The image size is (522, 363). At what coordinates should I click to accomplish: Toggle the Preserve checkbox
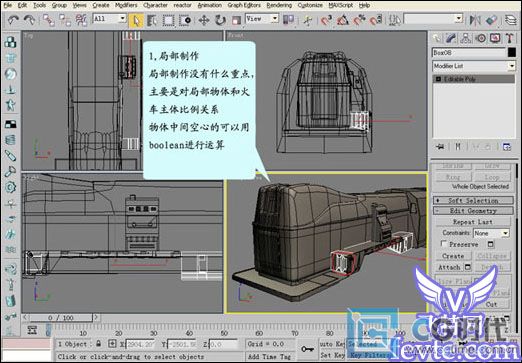(x=444, y=244)
